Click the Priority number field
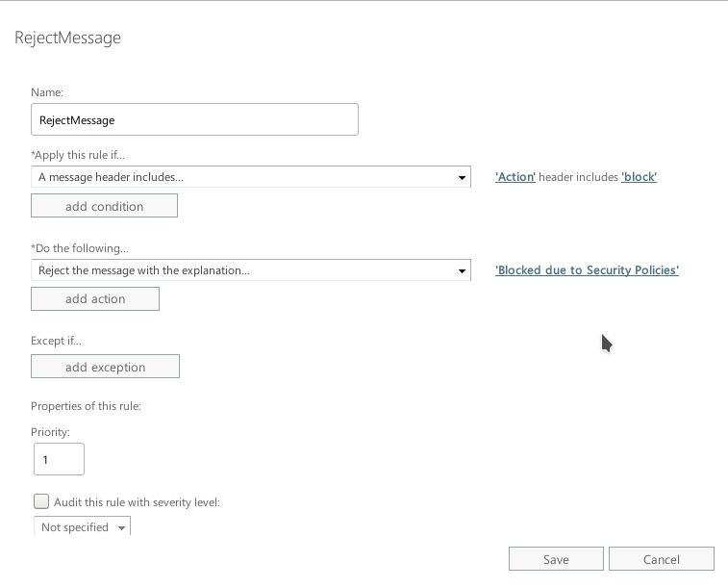 (58, 459)
